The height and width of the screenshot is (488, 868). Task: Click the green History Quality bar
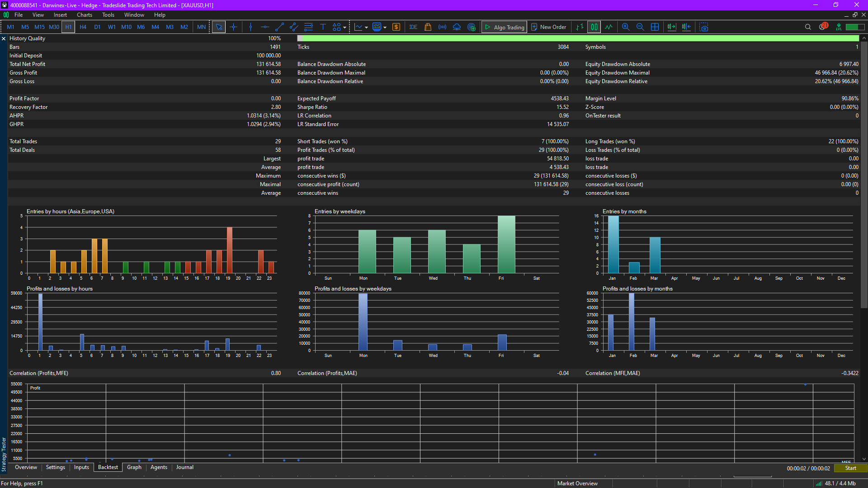point(578,38)
